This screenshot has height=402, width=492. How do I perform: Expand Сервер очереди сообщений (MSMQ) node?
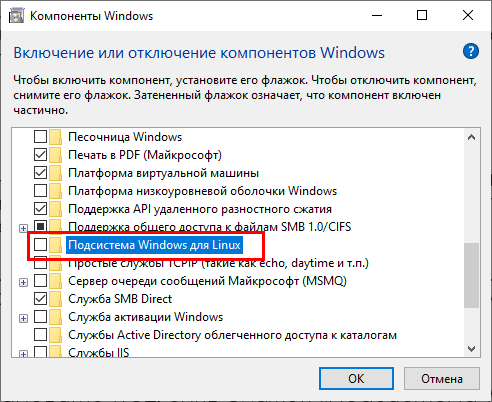[23, 283]
